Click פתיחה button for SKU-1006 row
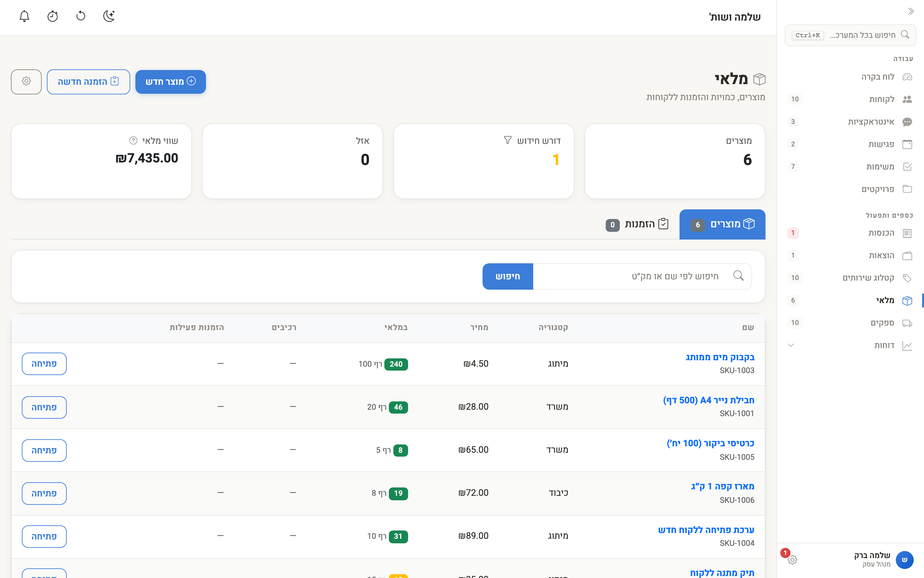The width and height of the screenshot is (924, 578). pos(44,494)
